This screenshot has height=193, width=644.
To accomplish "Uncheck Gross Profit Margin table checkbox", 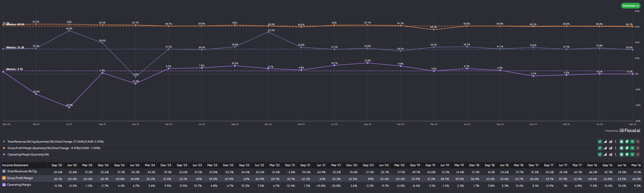I will (4, 178).
